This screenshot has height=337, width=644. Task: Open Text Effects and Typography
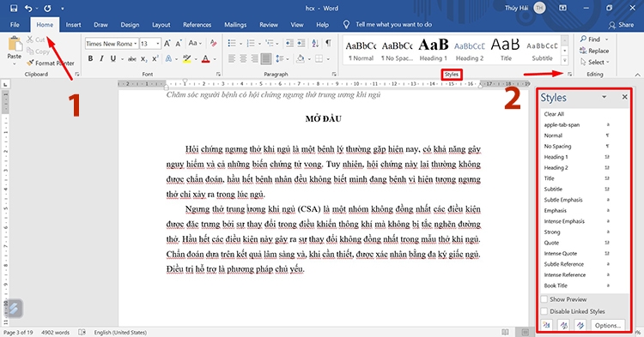(x=168, y=58)
